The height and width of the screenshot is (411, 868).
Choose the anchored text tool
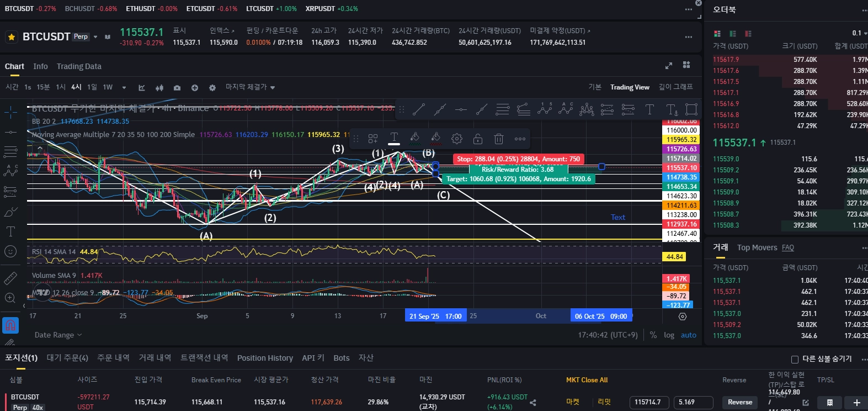pos(672,109)
